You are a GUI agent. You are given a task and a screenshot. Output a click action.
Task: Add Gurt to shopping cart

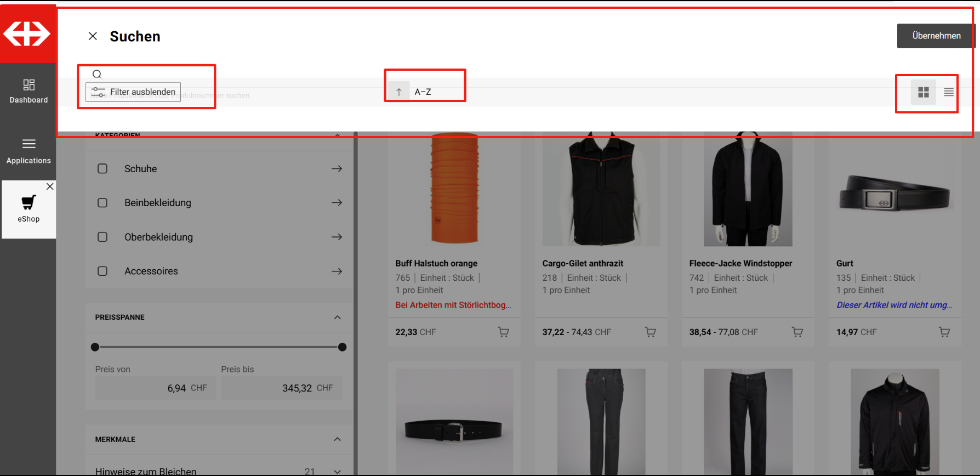click(x=944, y=332)
